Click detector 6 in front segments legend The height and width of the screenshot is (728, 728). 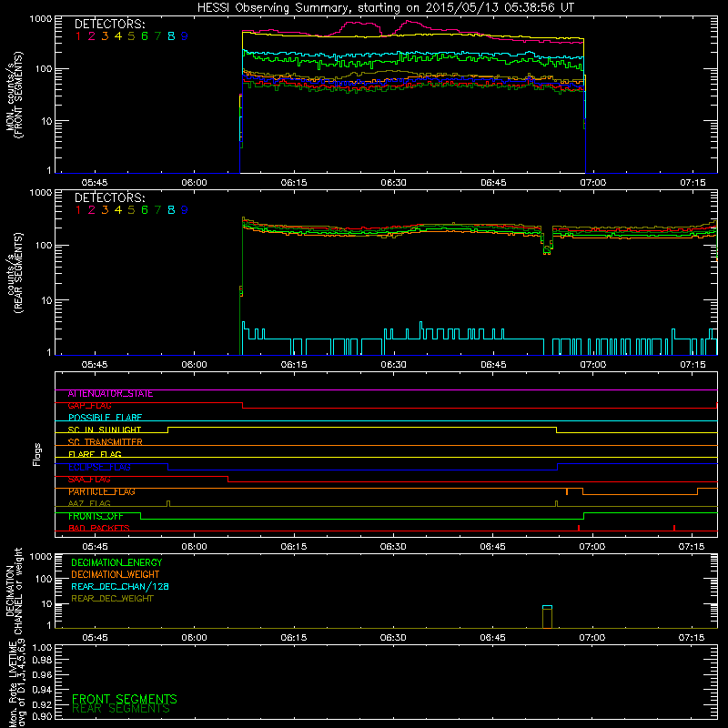pos(145,36)
